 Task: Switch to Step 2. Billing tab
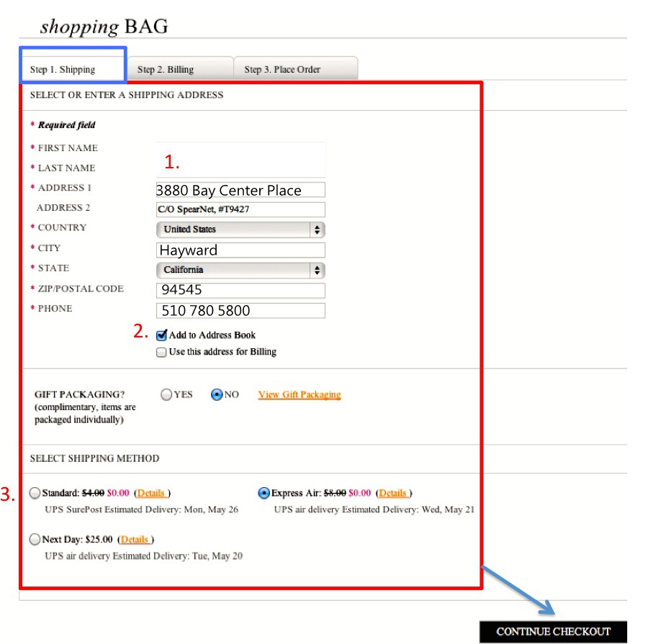point(180,68)
